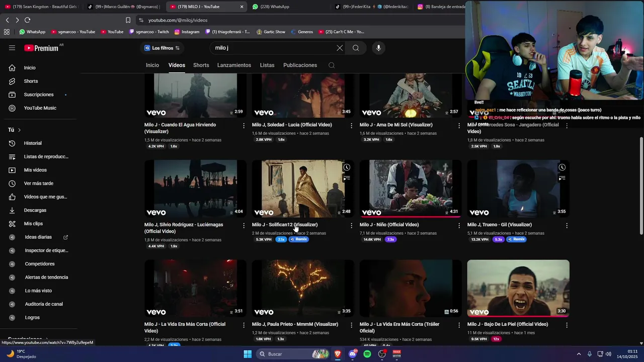Click the search magnifier button

(x=356, y=48)
